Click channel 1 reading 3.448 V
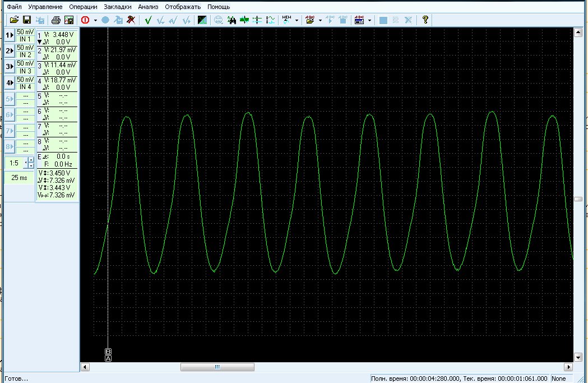The width and height of the screenshot is (588, 383). 63,35
